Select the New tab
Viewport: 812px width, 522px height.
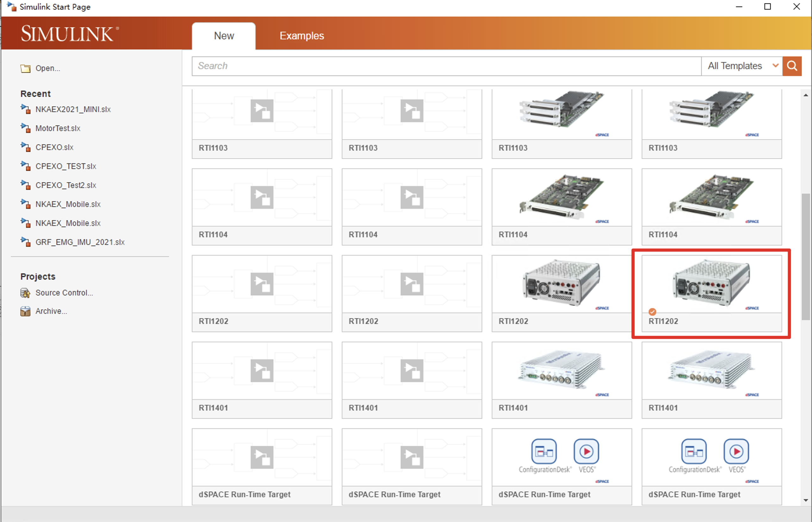point(224,36)
